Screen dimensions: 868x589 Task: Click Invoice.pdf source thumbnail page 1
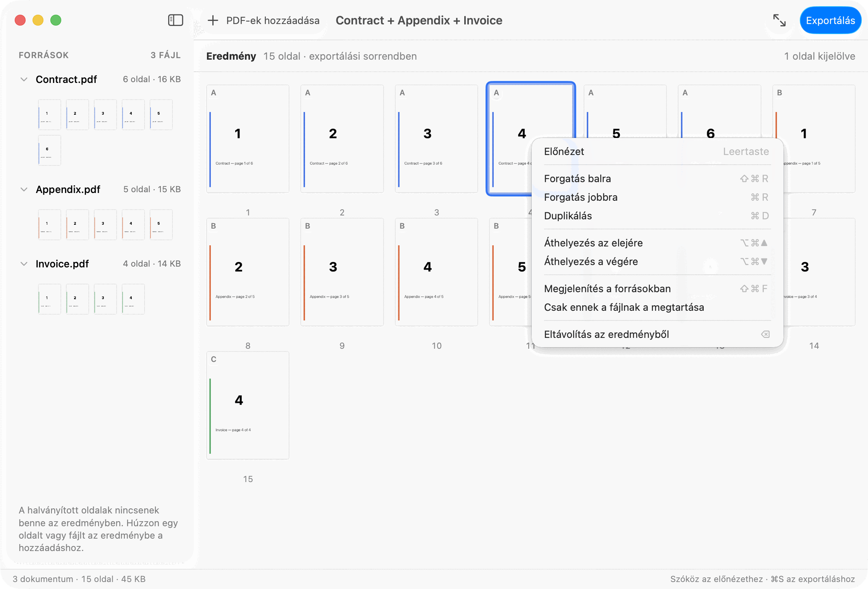(50, 299)
